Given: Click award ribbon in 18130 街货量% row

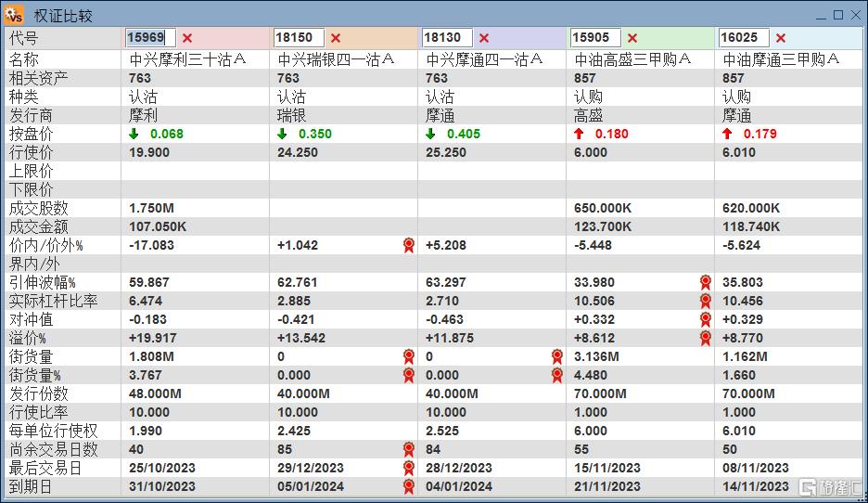Looking at the screenshot, I should pyautogui.click(x=557, y=375).
